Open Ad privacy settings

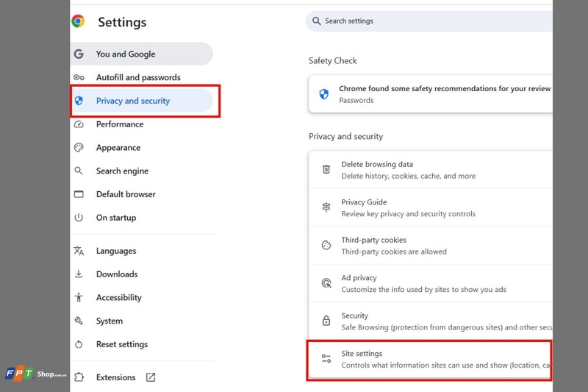430,284
